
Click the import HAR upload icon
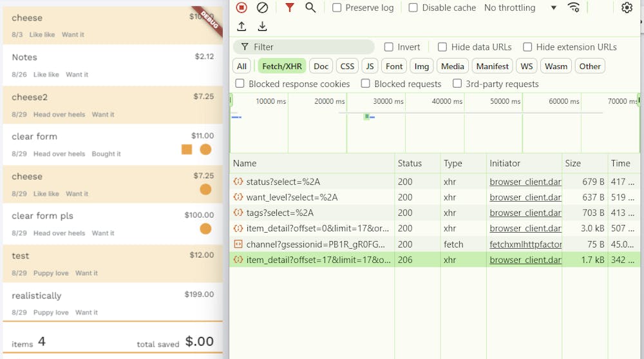click(241, 26)
